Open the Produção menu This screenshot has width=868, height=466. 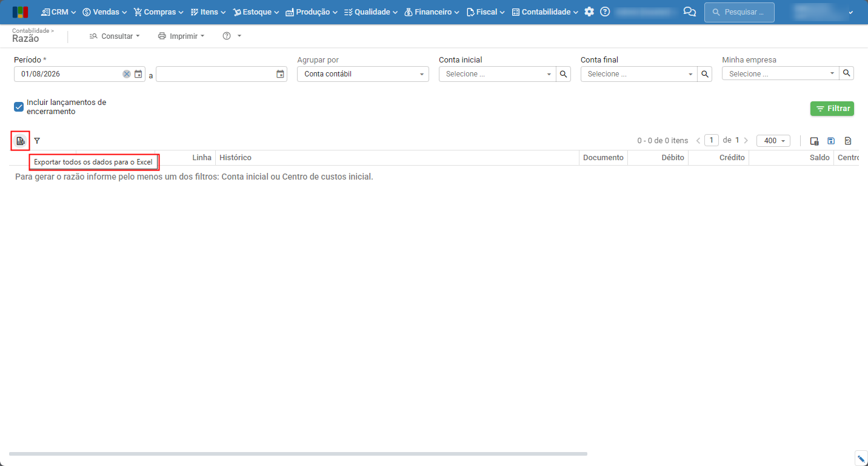(312, 12)
